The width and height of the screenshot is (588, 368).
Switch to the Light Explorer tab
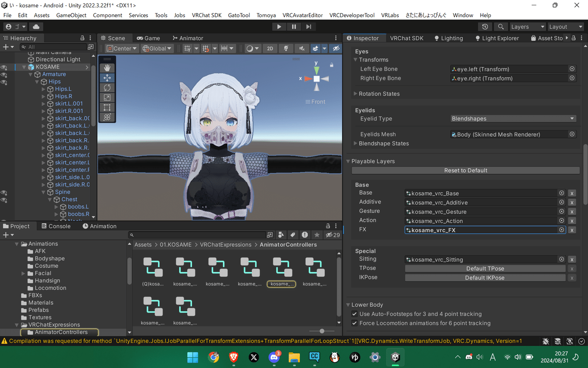pyautogui.click(x=497, y=38)
